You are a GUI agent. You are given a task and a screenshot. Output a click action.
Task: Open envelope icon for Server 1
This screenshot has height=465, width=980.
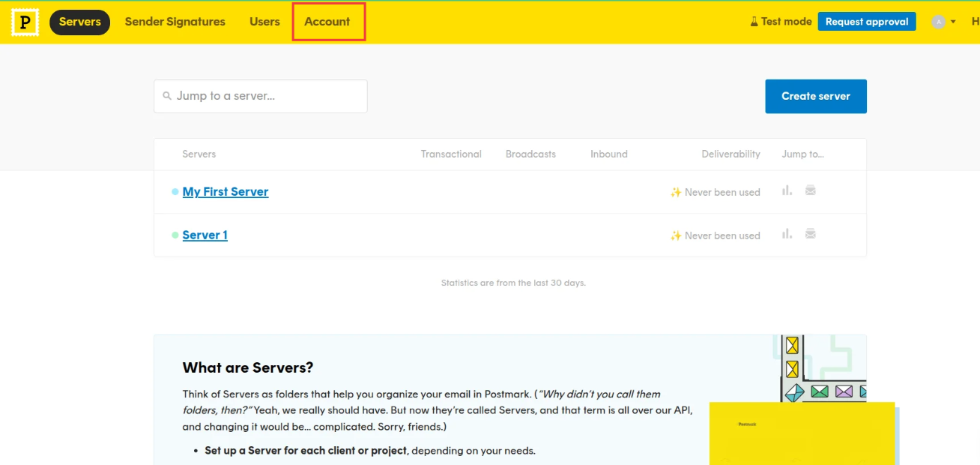[x=810, y=235]
